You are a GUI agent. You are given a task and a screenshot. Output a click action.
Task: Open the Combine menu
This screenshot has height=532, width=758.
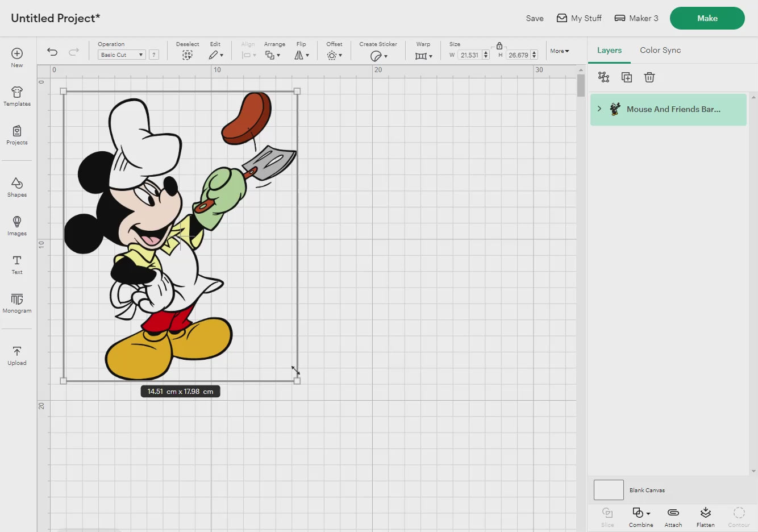641,517
